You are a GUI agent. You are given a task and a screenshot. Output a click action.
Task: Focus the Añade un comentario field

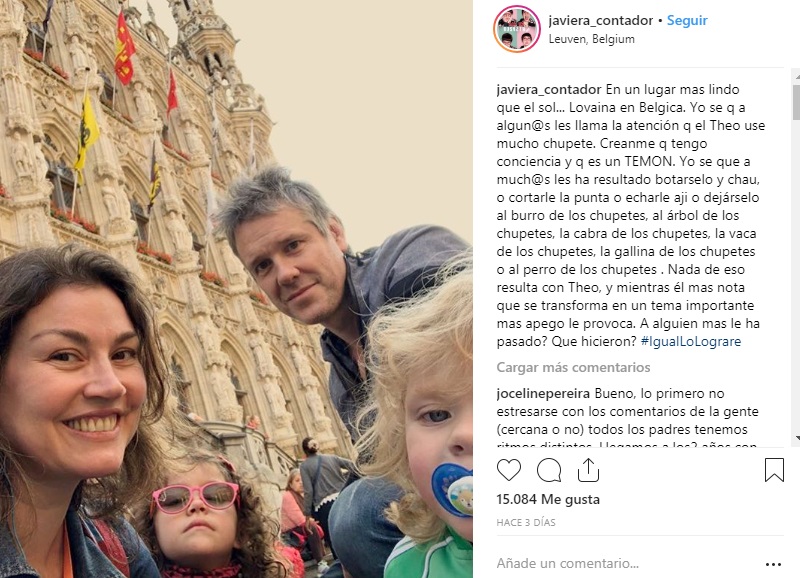[x=628, y=563]
